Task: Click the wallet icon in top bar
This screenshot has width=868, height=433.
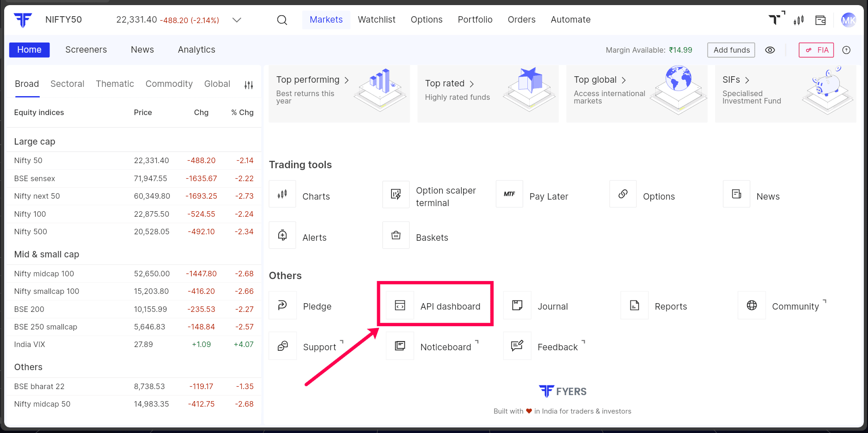Action: [x=820, y=20]
